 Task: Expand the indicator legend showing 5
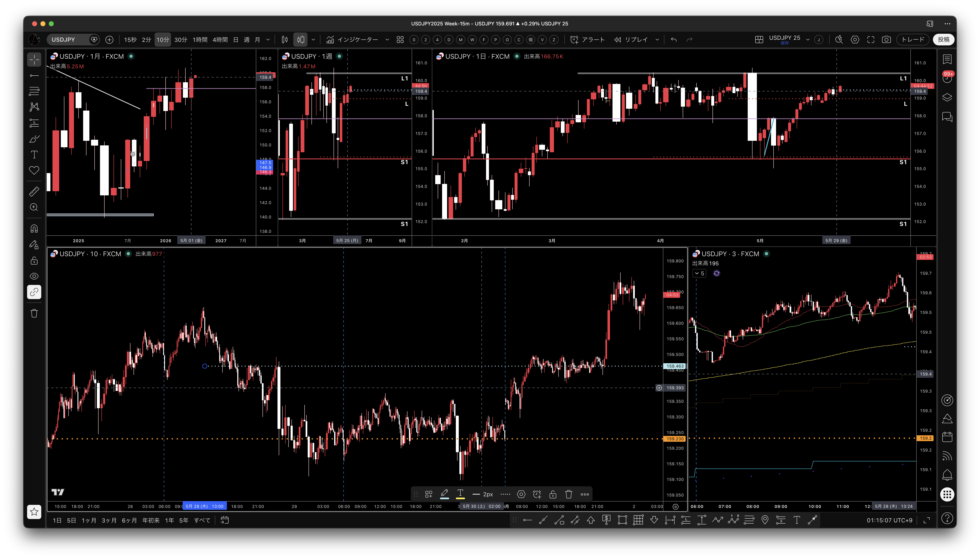point(699,273)
